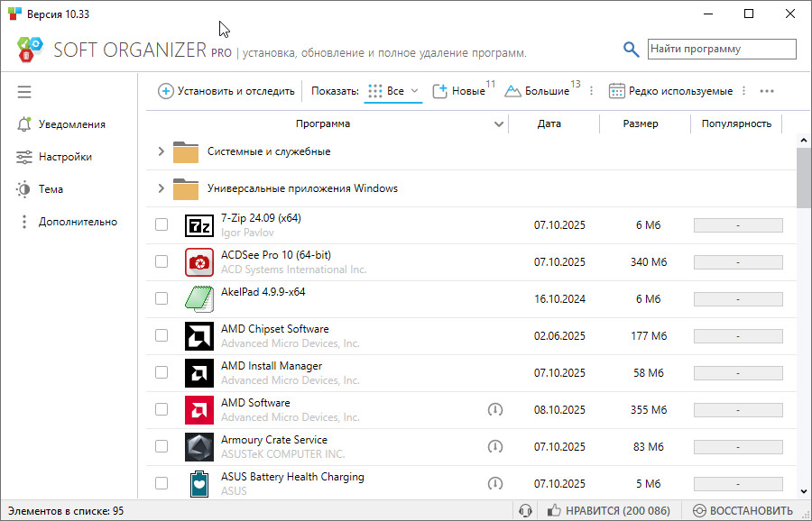Expand Универсальные приложения Windows group
Image resolution: width=812 pixels, height=521 pixels.
tap(161, 188)
